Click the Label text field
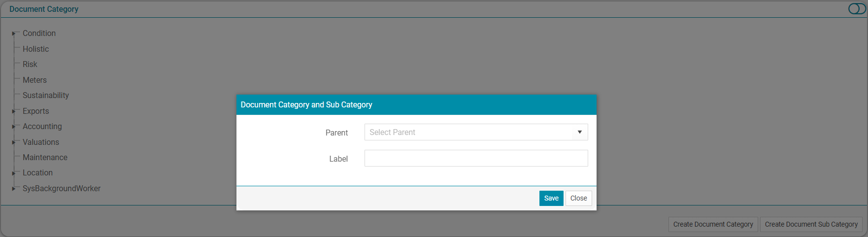Screen dimensions: 868x237 pos(476,158)
